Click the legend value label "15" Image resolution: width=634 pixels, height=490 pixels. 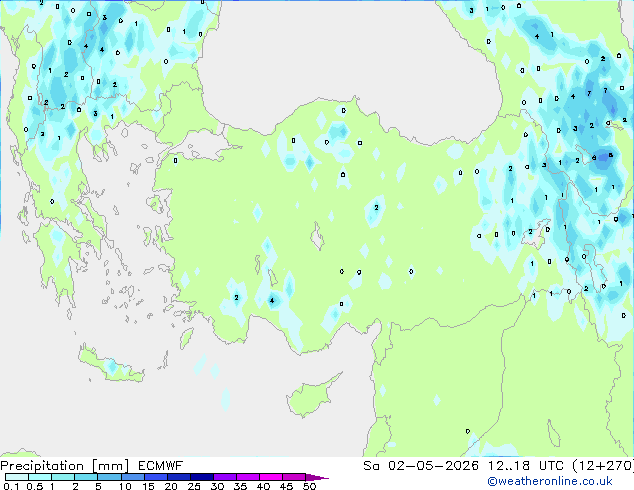(148, 486)
